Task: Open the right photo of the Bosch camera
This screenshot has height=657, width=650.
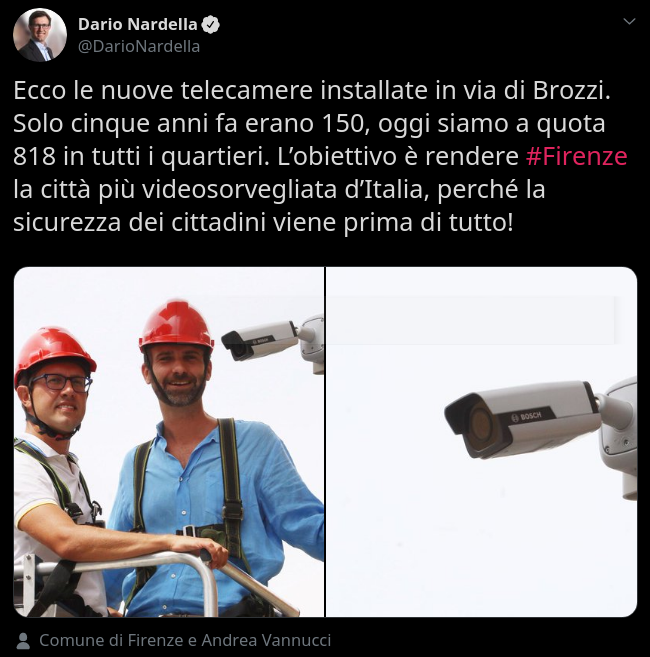Action: 482,442
